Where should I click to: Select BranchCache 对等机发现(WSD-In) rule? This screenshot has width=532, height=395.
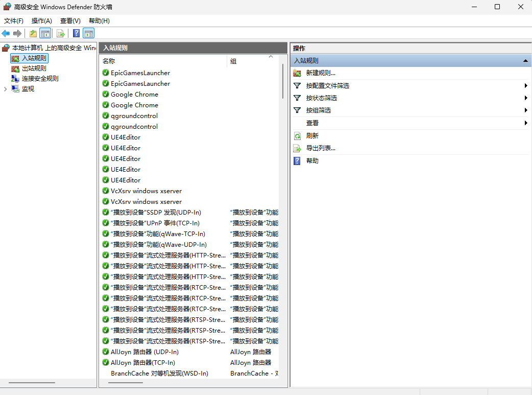189,373
